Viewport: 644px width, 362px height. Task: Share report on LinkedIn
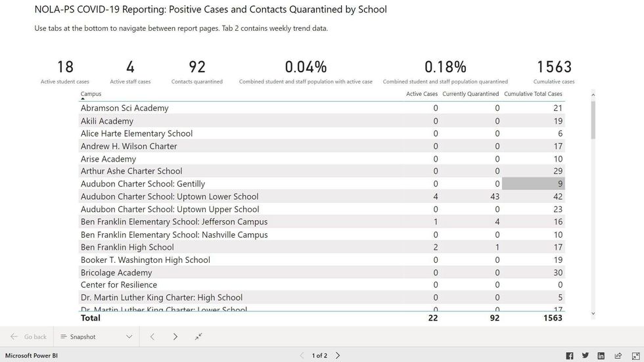pyautogui.click(x=601, y=355)
